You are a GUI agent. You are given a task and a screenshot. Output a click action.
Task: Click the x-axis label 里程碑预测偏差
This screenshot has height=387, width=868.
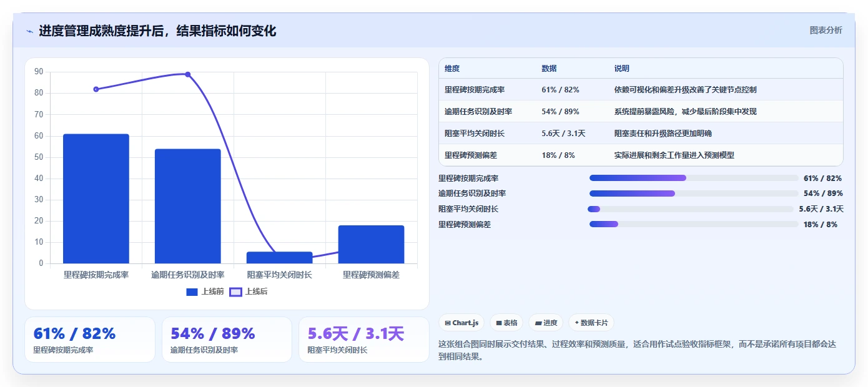pyautogui.click(x=371, y=275)
